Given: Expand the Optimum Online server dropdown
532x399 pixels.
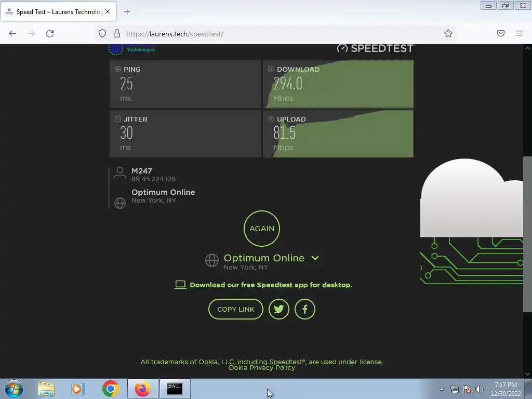Looking at the screenshot, I should (x=315, y=258).
